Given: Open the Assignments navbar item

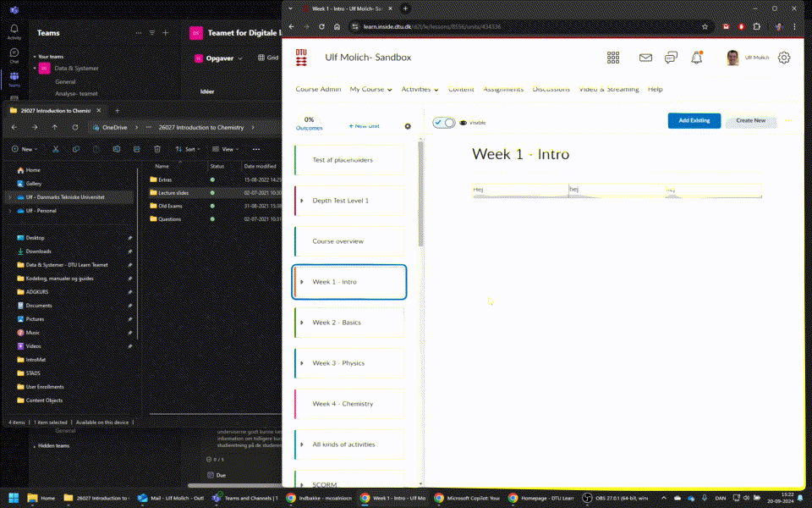Looking at the screenshot, I should pos(503,89).
